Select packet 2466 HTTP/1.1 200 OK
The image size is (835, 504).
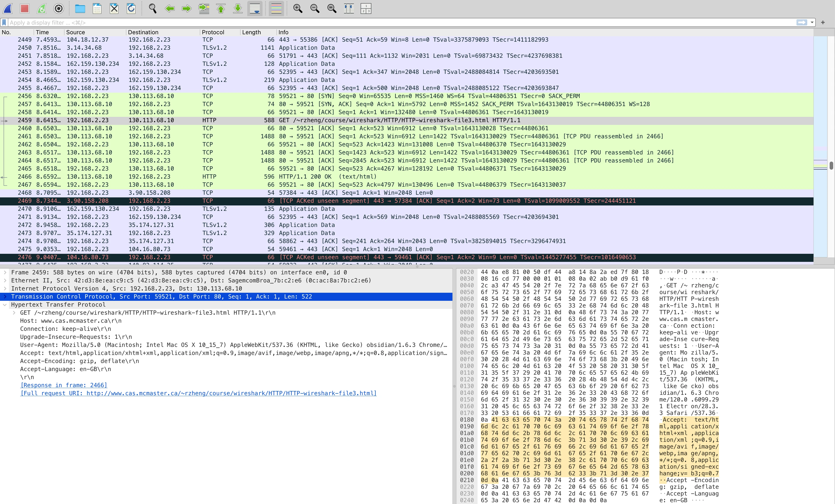[407, 177]
